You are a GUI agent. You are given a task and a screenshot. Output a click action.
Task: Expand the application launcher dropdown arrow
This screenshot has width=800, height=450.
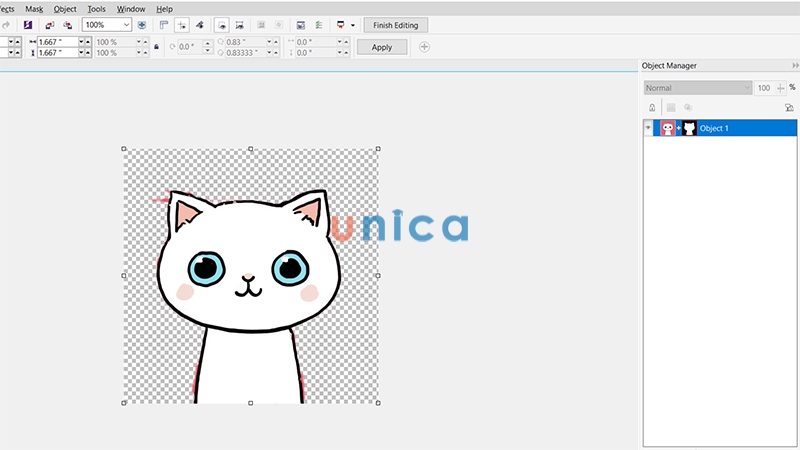352,25
